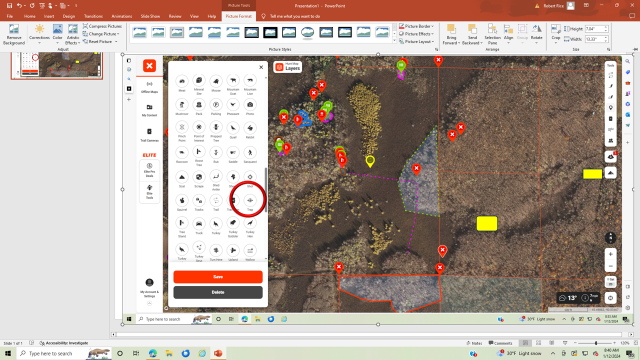The width and height of the screenshot is (640, 360).
Task: Open the Corrections brightness options
Action: (x=40, y=34)
